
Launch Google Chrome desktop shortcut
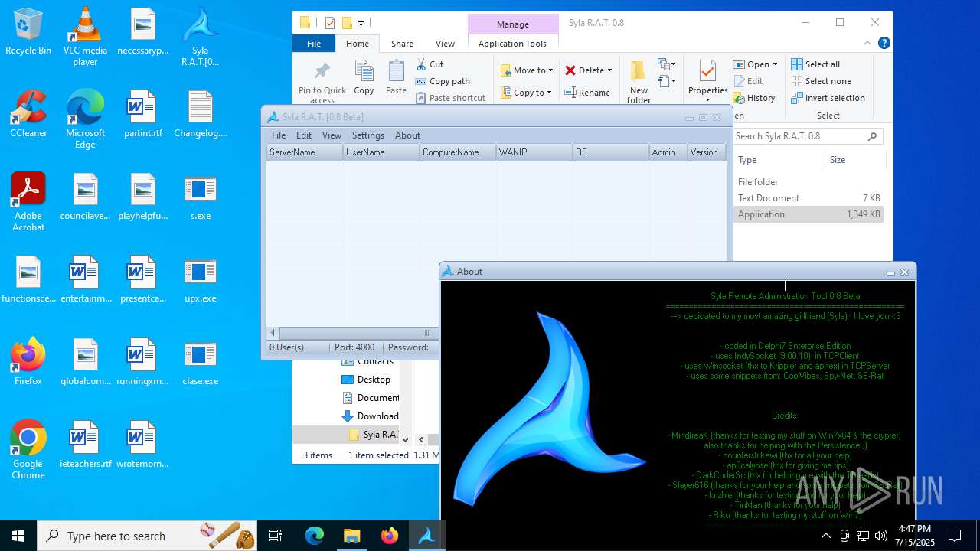click(28, 450)
